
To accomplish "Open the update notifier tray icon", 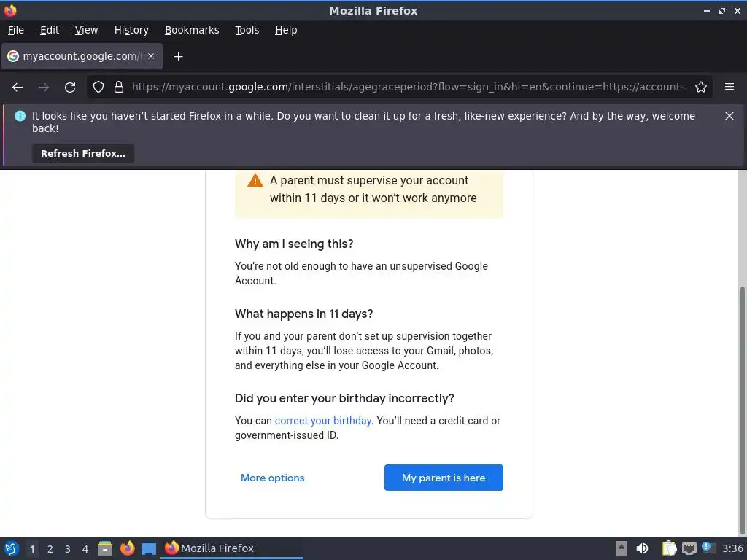I will (x=708, y=548).
